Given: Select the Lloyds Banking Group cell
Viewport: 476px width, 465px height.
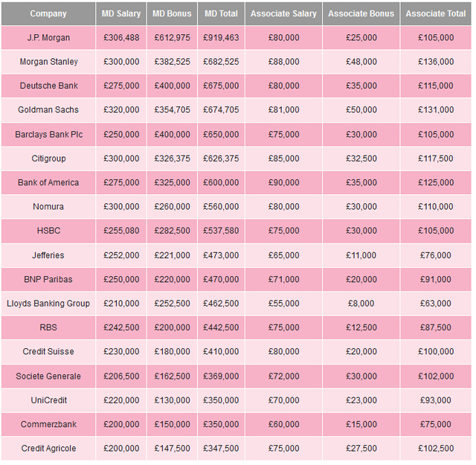Looking at the screenshot, I should (48, 304).
